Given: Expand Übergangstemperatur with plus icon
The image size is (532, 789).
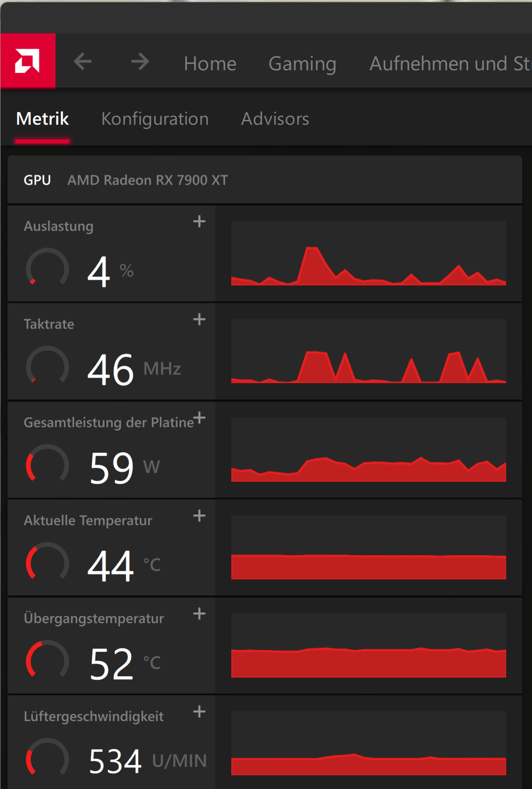Looking at the screenshot, I should pos(199,614).
